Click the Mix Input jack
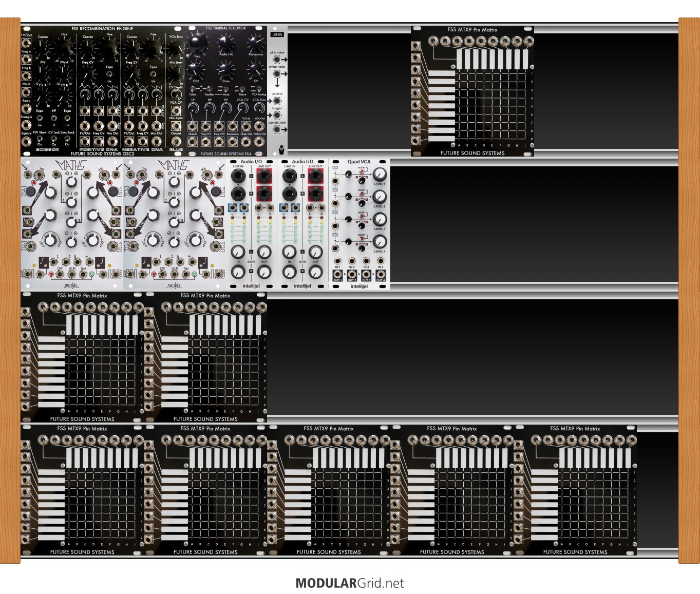700x594 pixels. (x=176, y=125)
